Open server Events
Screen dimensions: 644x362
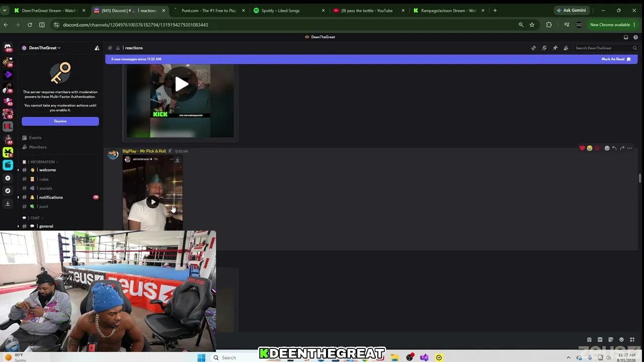tap(60, 138)
